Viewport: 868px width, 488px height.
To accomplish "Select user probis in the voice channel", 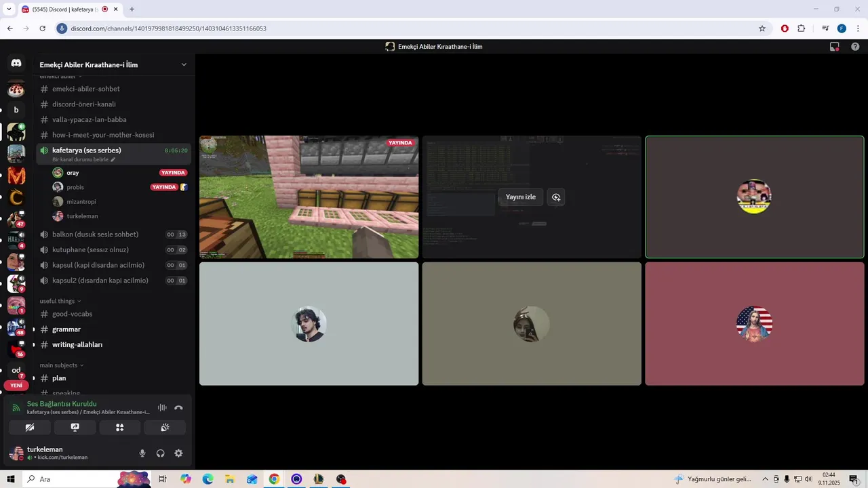I will pyautogui.click(x=75, y=187).
